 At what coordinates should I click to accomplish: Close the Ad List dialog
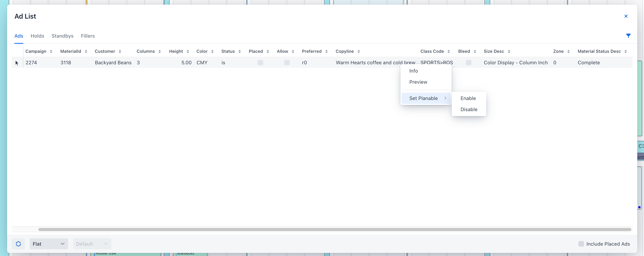[626, 16]
